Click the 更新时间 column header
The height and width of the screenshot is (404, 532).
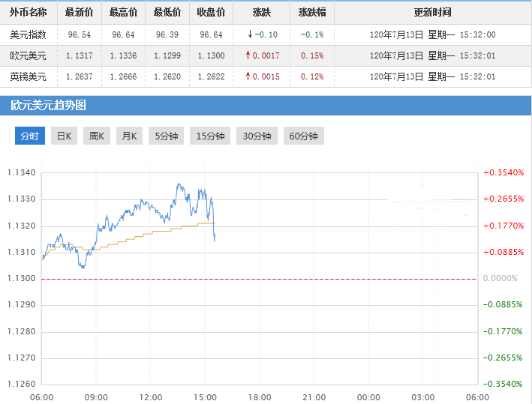click(432, 13)
